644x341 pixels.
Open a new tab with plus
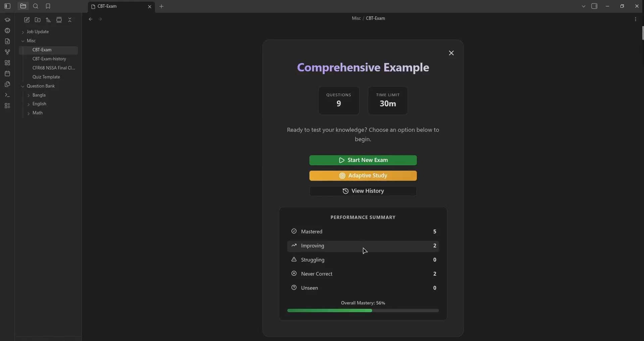point(161,6)
